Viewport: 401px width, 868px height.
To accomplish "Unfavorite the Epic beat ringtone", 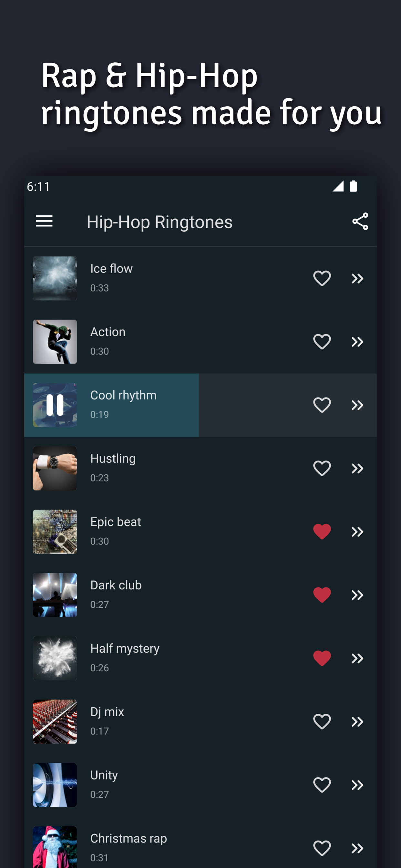I will 322,531.
